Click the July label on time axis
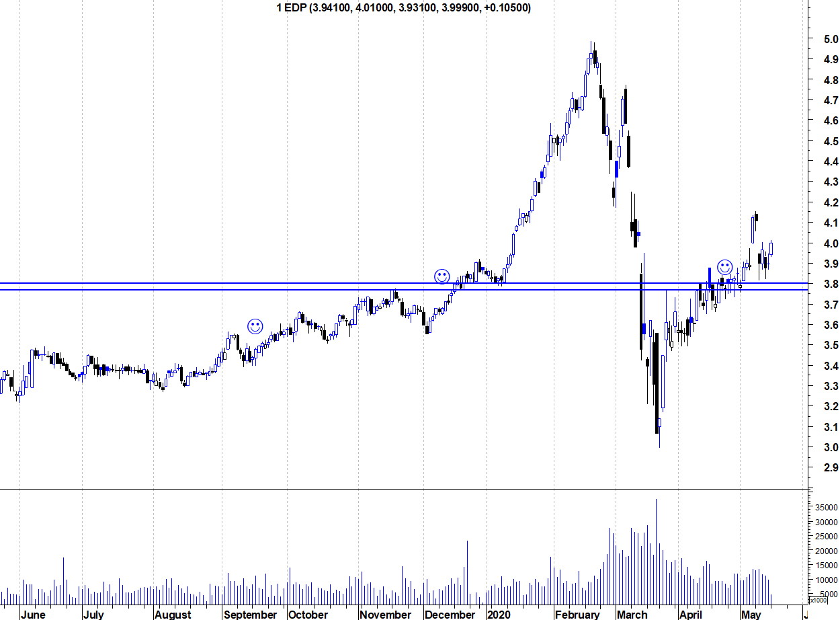Viewport: 840px width, 620px height. pyautogui.click(x=93, y=615)
